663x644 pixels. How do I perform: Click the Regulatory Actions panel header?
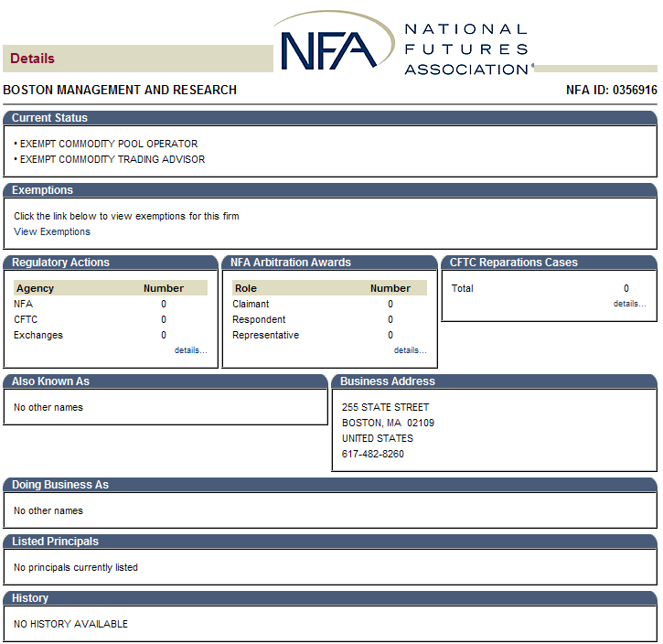point(60,263)
